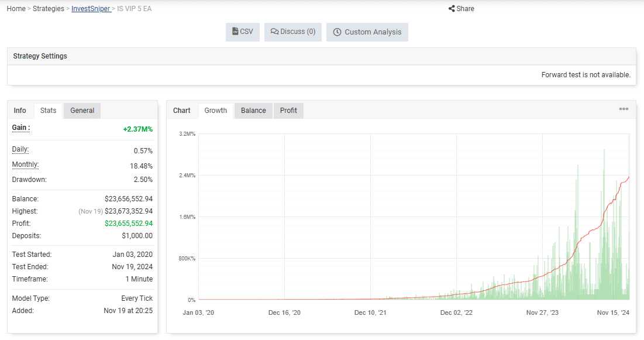Select the Info tab
Image resolution: width=644 pixels, height=340 pixels.
click(20, 111)
